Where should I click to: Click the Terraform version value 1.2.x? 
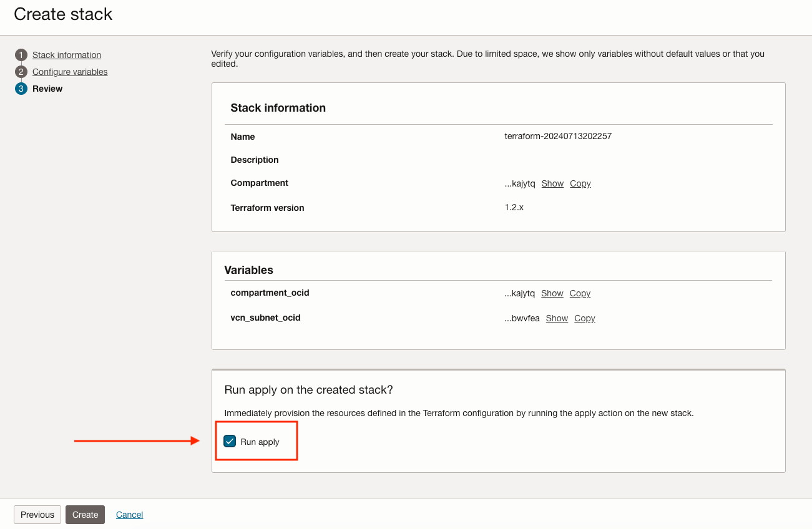pos(514,207)
